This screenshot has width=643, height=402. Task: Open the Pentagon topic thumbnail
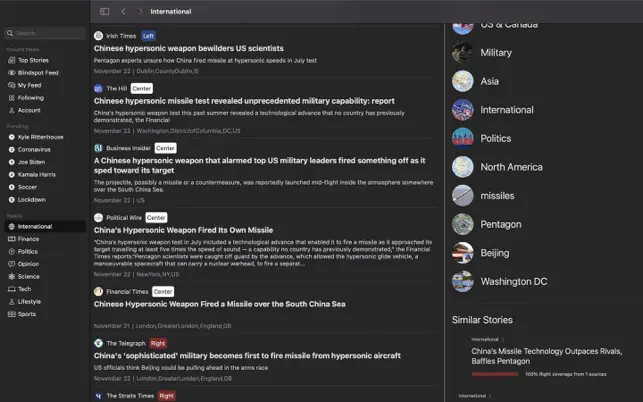pos(463,224)
